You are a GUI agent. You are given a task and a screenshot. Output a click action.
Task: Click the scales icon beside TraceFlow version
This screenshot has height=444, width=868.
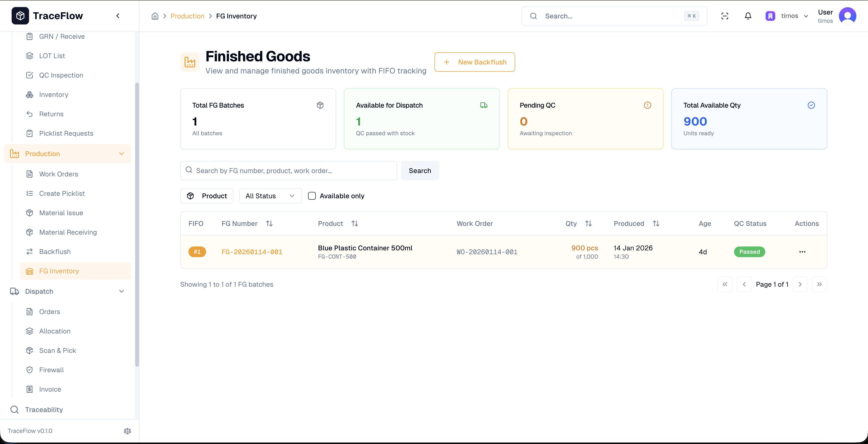(127, 430)
